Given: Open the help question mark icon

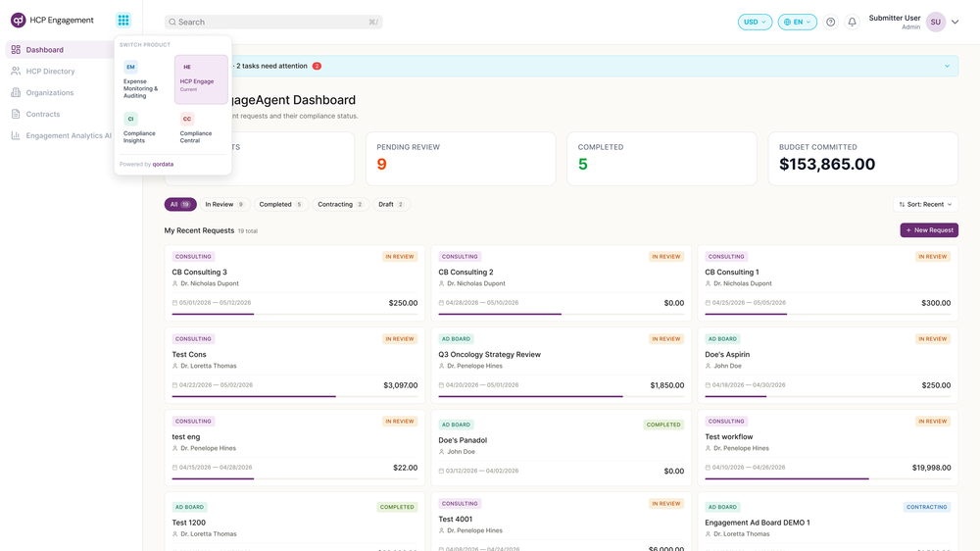Looking at the screenshot, I should (831, 22).
